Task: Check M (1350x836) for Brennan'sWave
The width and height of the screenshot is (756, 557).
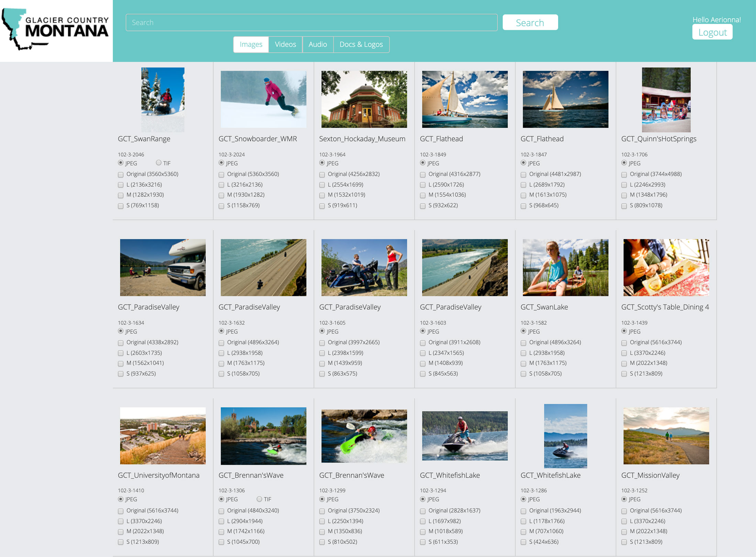Action: point(322,532)
